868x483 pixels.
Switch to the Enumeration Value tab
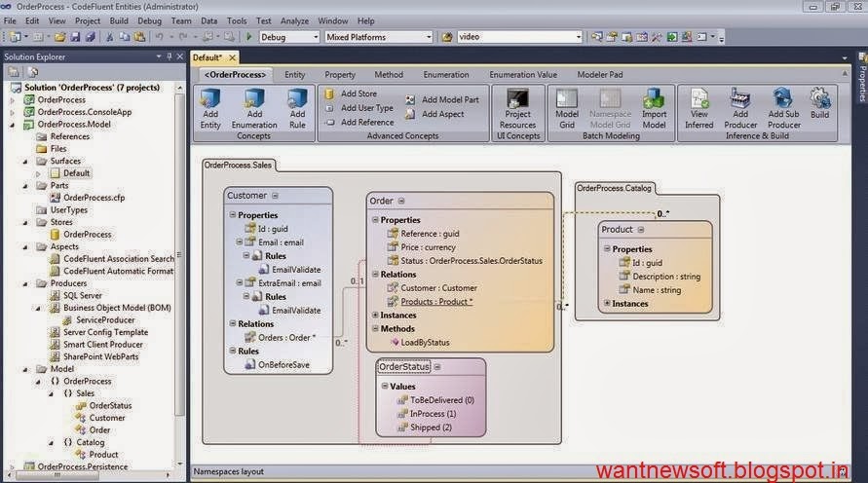(523, 75)
